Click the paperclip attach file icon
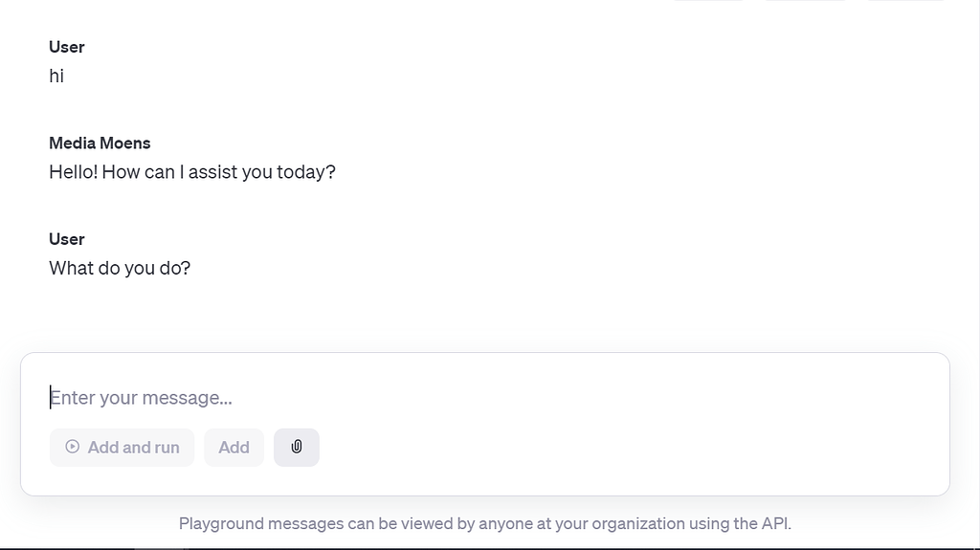The image size is (980, 550). pyautogui.click(x=297, y=447)
